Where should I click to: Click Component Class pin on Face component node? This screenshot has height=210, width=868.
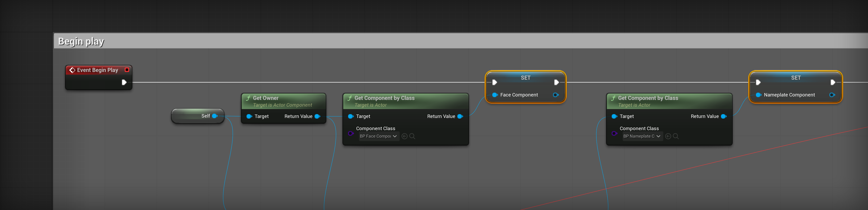pos(351,133)
